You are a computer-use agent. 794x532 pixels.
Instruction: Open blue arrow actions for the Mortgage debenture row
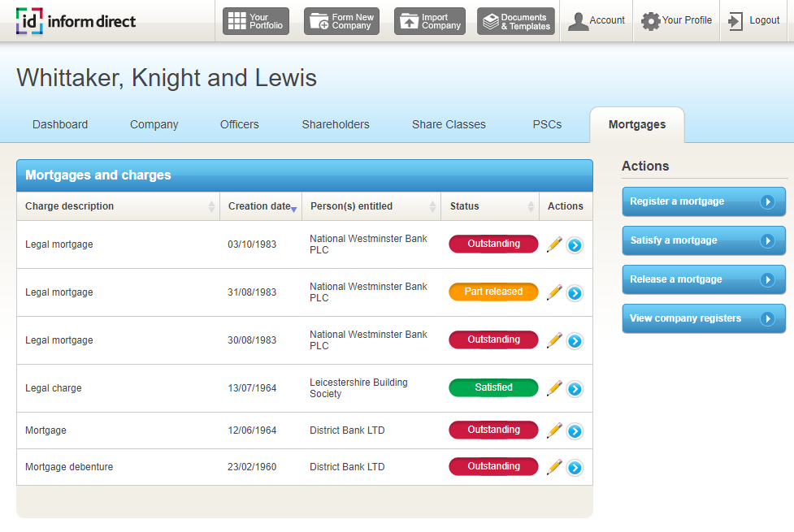tap(575, 468)
